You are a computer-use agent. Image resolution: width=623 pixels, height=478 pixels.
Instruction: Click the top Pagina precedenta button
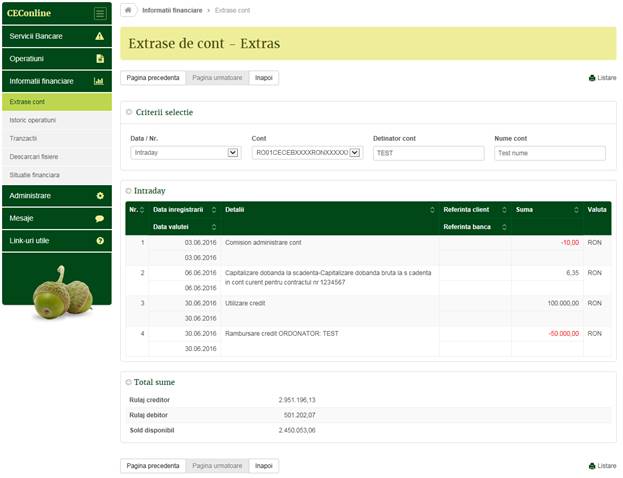tap(152, 78)
